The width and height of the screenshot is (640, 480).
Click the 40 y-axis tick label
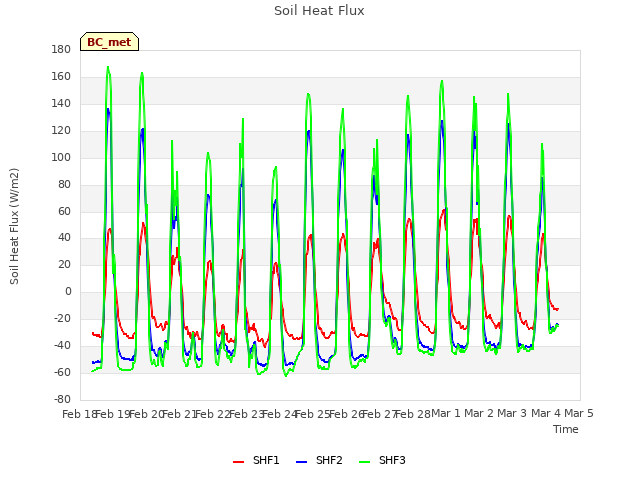64,238
